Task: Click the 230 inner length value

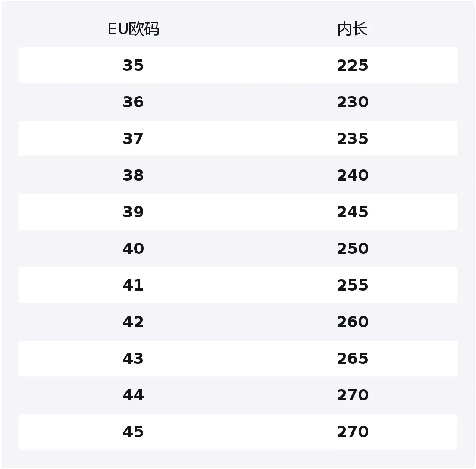Action: point(352,102)
